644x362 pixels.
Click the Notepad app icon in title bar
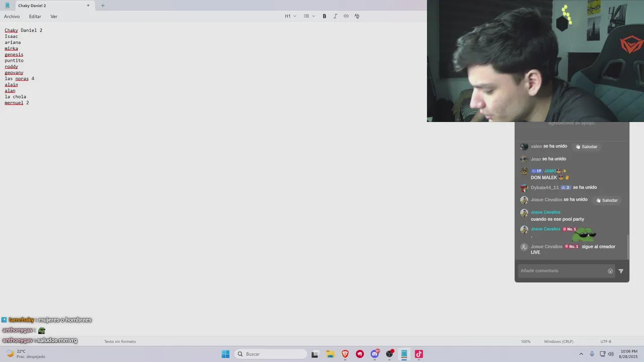(x=7, y=6)
